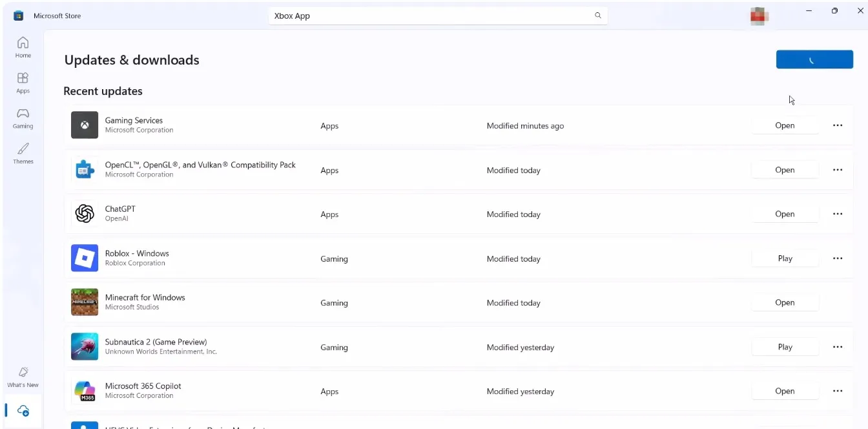Click the Unknown Worlds Entertainment publisher text

coord(161,352)
